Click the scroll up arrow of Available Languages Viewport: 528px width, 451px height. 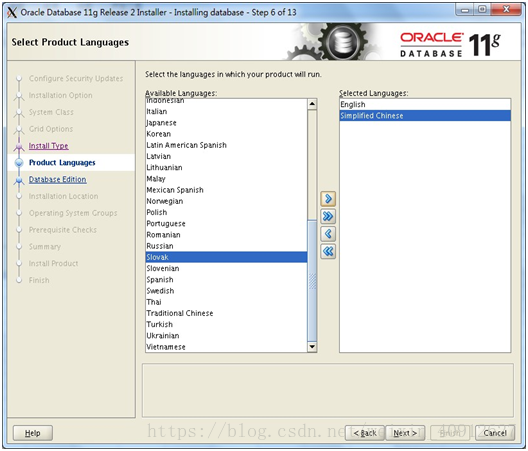(x=312, y=104)
